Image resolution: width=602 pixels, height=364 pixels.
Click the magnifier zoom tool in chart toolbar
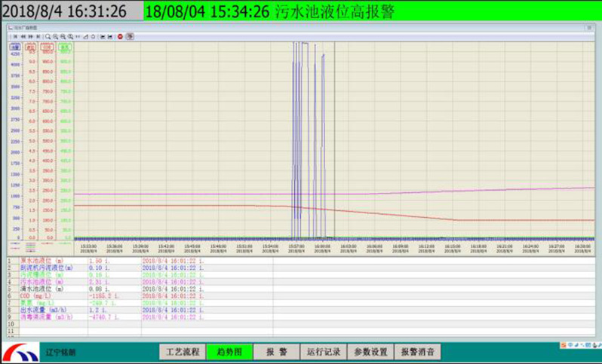pyautogui.click(x=48, y=36)
